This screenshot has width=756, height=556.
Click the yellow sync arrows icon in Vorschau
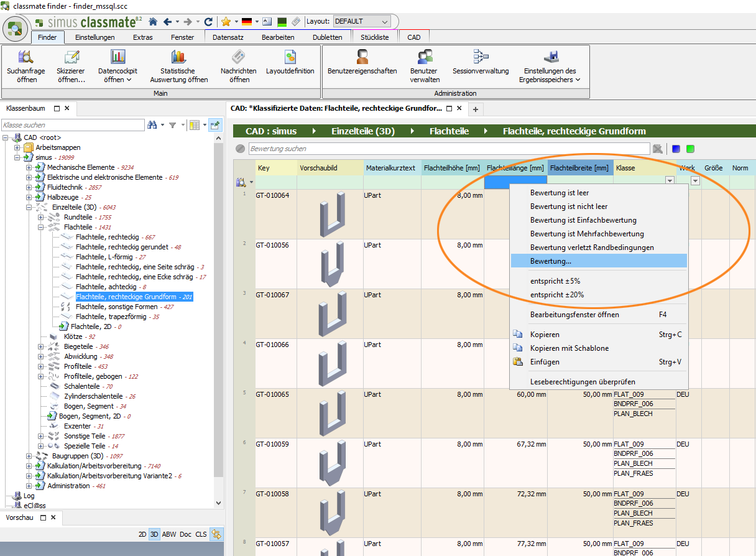216,534
